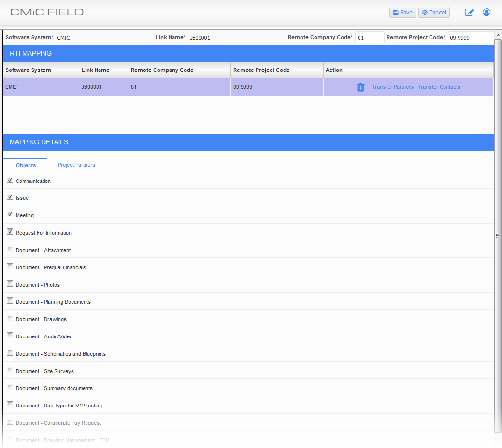Uncheck the Communication checkbox
This screenshot has height=448, width=502.
coord(10,180)
